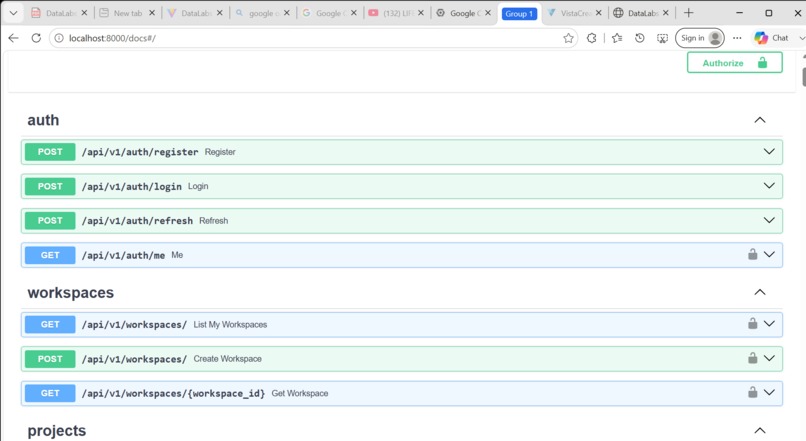
Task: Close the New tab browser tab
Action: (x=152, y=13)
